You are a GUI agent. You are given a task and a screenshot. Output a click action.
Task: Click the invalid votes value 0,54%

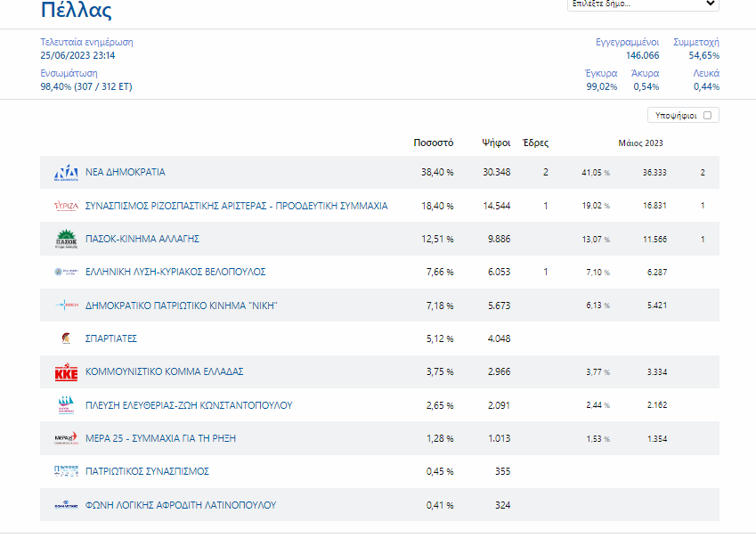tap(646, 86)
